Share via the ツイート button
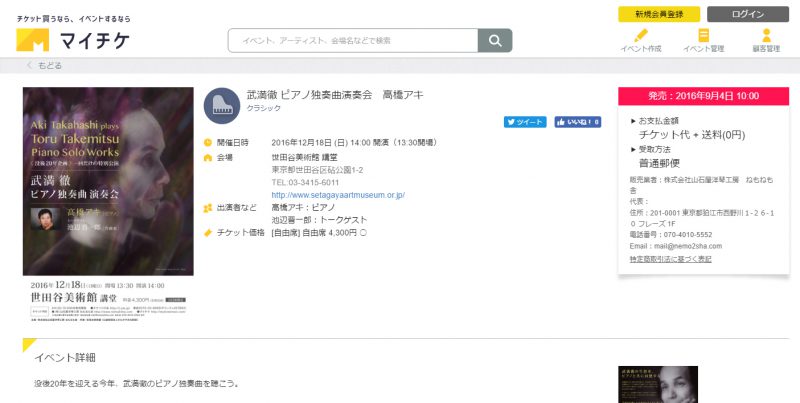Image resolution: width=800 pixels, height=403 pixels. click(x=525, y=122)
